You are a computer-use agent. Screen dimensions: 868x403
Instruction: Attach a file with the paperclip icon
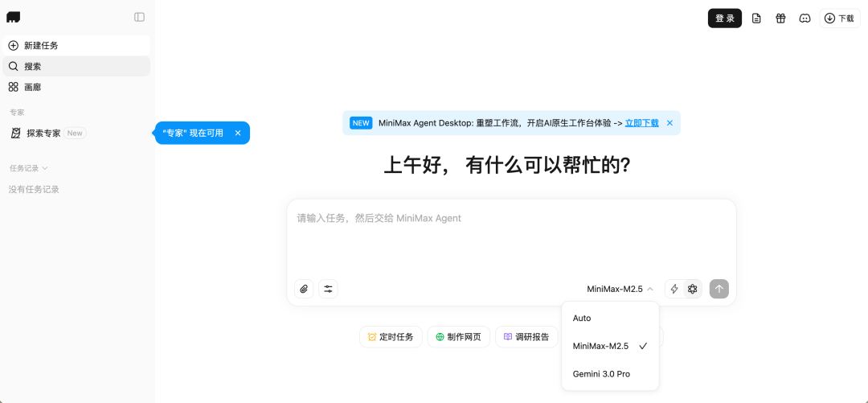pos(304,289)
